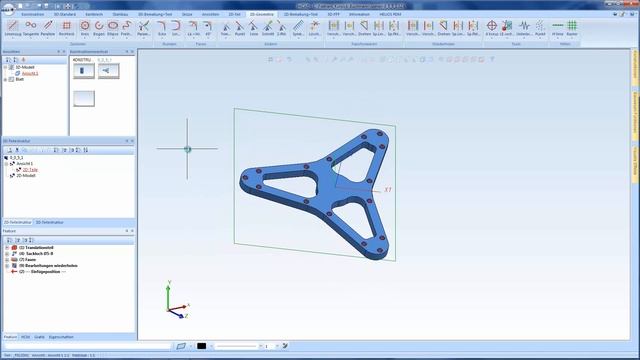Open the 3D-Standard ribbon tab

[x=65, y=14]
